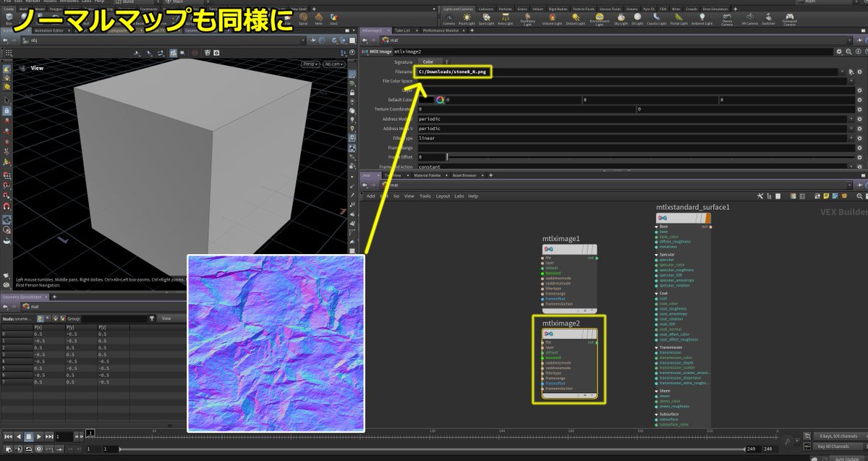This screenshot has width=868, height=461.
Task: Click the Group filter field in Geometry Spreadsheet
Action: point(113,318)
